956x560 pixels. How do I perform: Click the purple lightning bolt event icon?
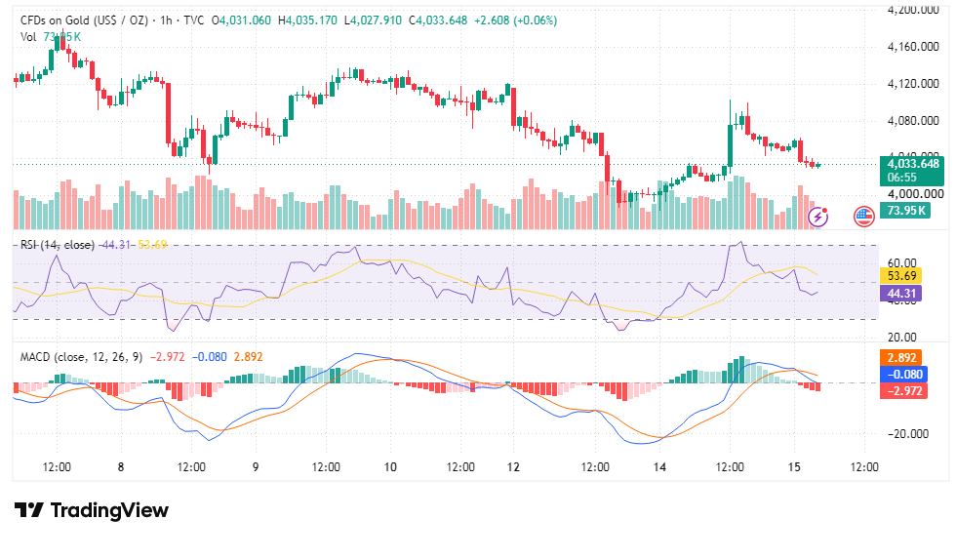(817, 217)
